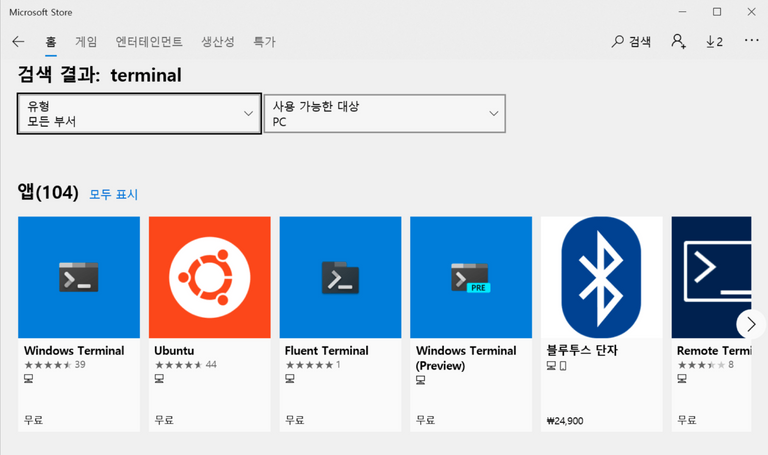
Task: Select Windows Terminal (Preview) icon
Action: [x=471, y=277]
